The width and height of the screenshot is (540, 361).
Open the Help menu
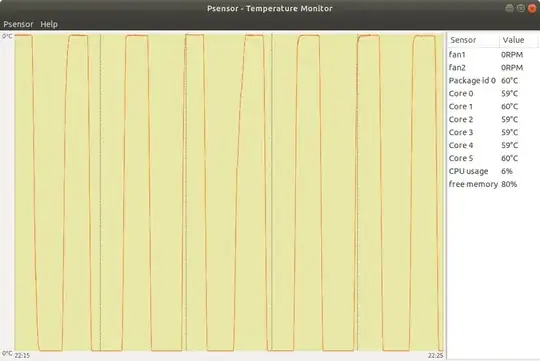click(x=49, y=24)
